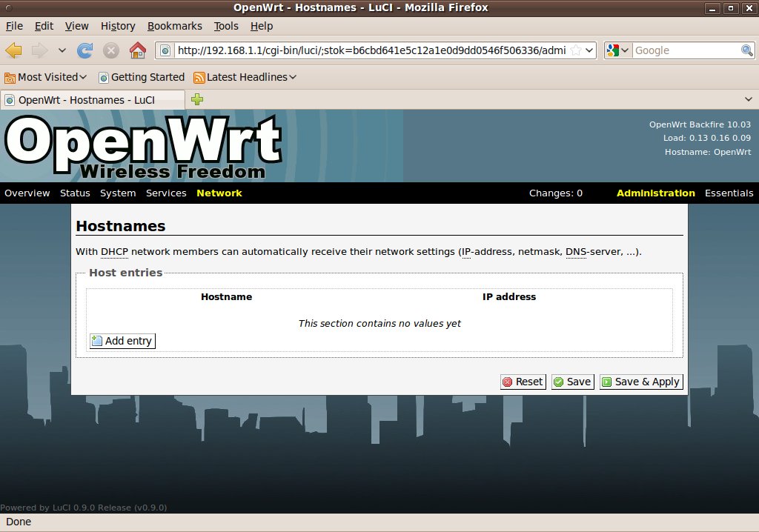Open the Tools menu
The width and height of the screenshot is (759, 532).
click(x=226, y=26)
